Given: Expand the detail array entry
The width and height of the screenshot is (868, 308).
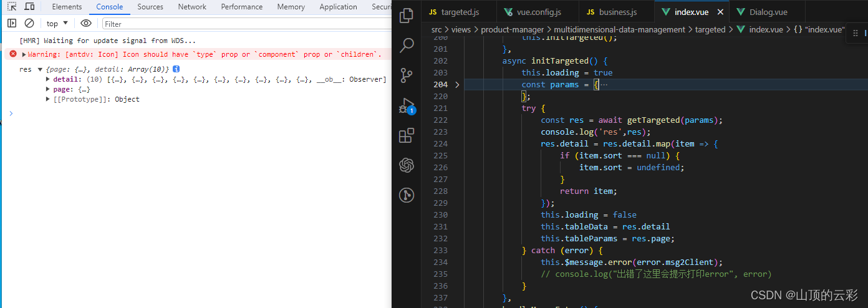Looking at the screenshot, I should tap(48, 79).
